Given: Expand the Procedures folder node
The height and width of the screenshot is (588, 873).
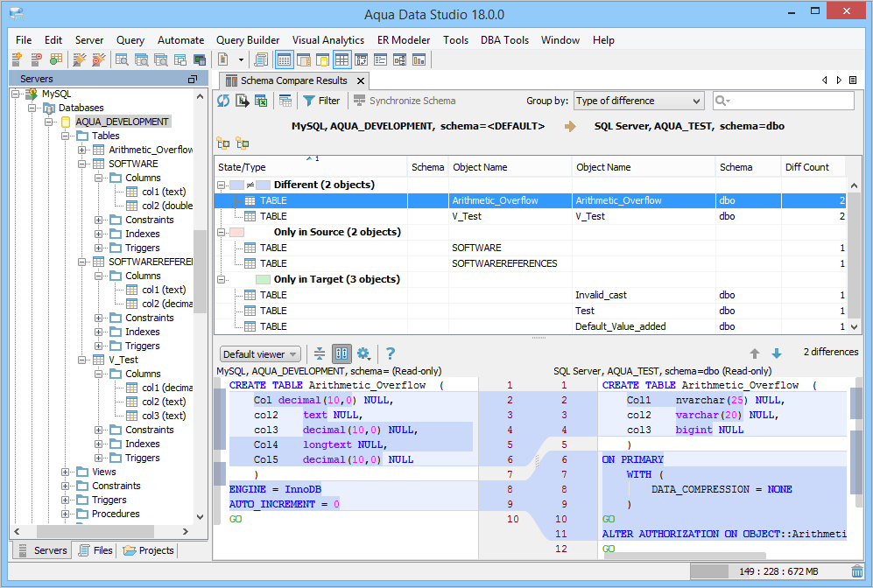Looking at the screenshot, I should point(65,514).
